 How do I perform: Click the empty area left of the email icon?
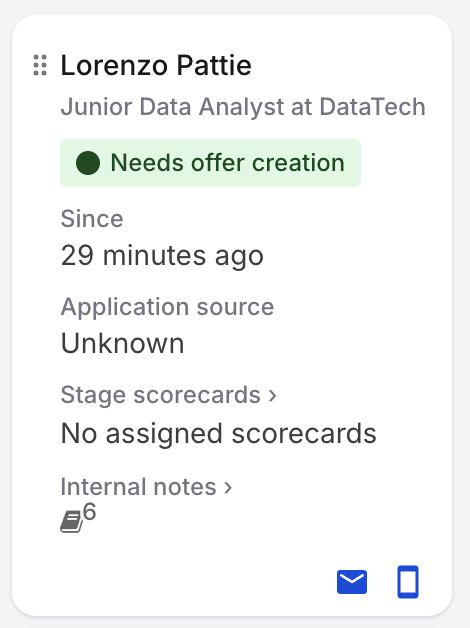pos(192,582)
